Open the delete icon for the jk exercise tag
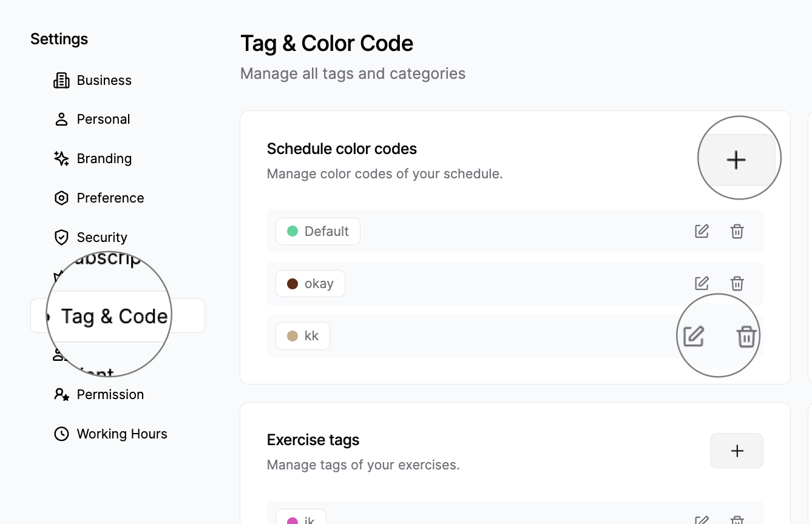This screenshot has width=812, height=524. 737,520
